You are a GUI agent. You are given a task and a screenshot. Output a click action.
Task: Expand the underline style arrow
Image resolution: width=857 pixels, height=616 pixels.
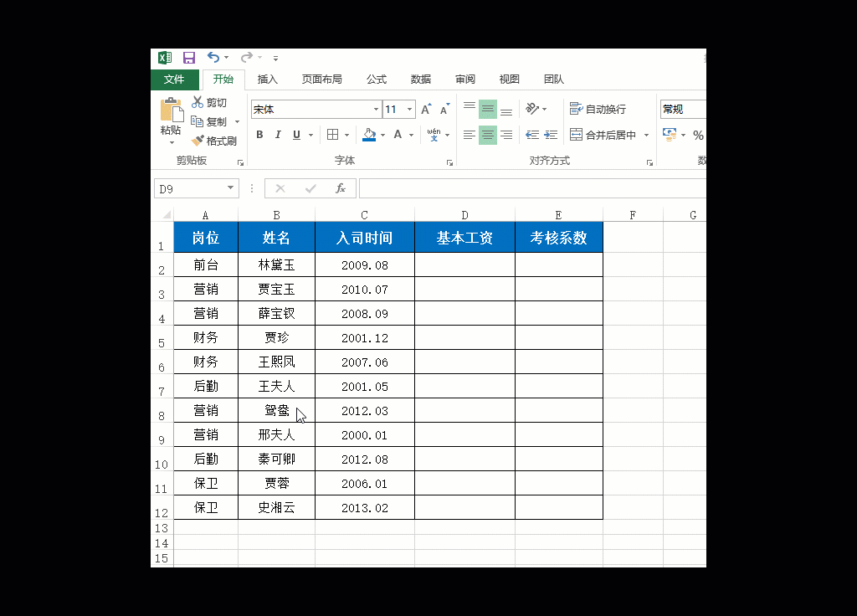(x=310, y=135)
